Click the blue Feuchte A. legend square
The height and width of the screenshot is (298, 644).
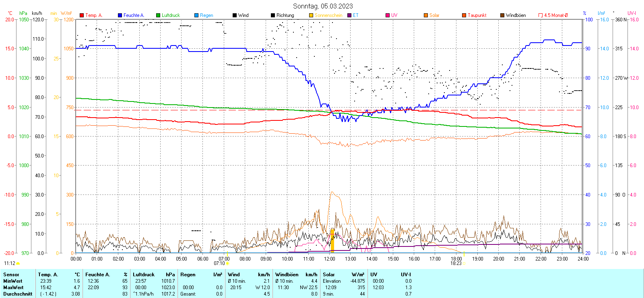(120, 15)
